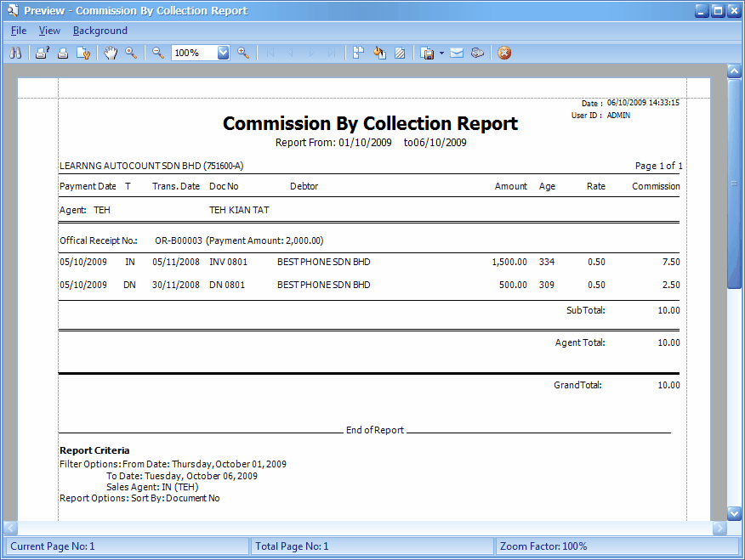Click the agent name TEH KIAN TAT
This screenshot has width=745, height=560.
239,210
